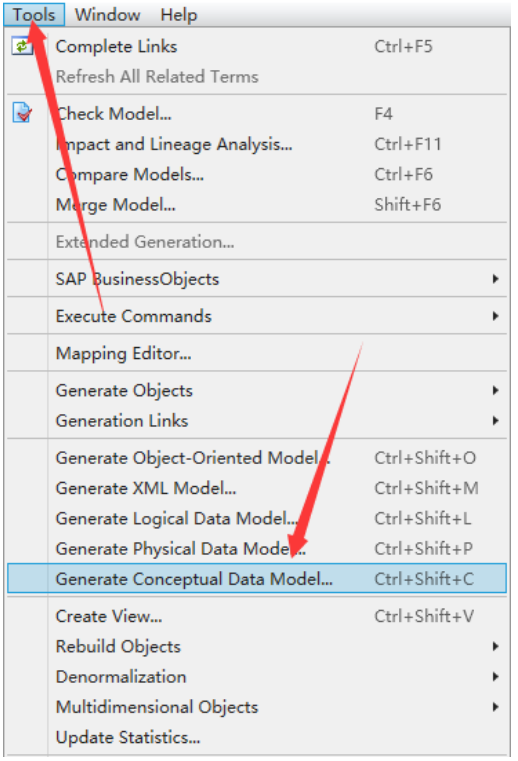The width and height of the screenshot is (518, 761).
Task: Click the Check Model checkmark icon
Action: pyautogui.click(x=22, y=113)
